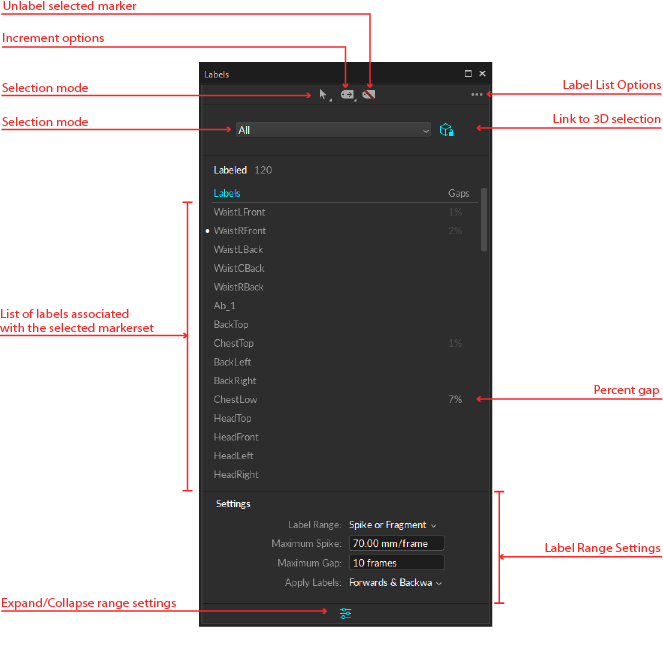
Task: Open Apply Labels direction dropdown
Action: 395,582
